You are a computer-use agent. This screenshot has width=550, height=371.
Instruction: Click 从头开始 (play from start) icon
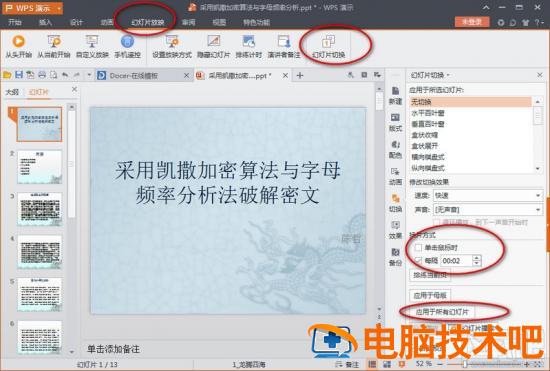coord(19,41)
